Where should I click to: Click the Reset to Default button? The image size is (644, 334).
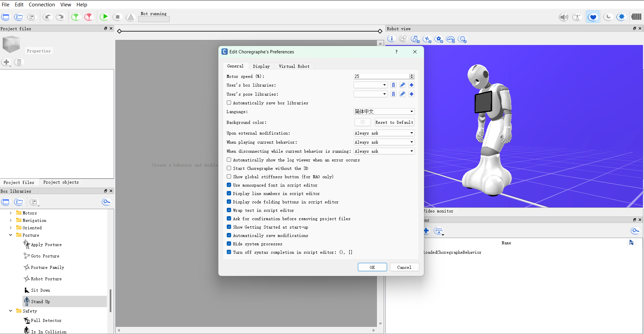click(x=394, y=122)
